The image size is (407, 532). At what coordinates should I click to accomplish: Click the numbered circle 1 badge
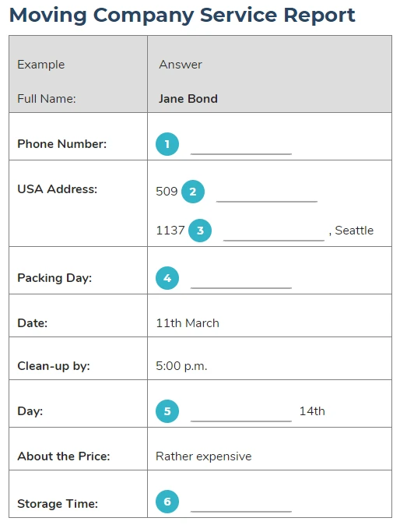point(167,144)
